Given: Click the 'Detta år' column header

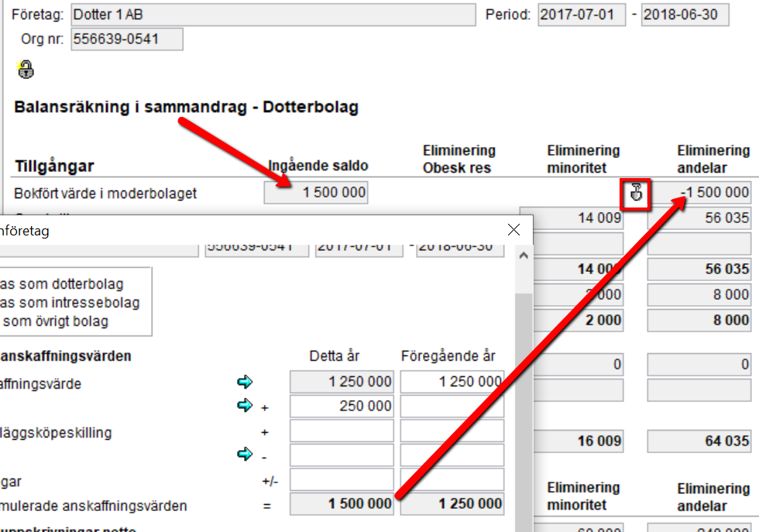Looking at the screenshot, I should tap(334, 356).
